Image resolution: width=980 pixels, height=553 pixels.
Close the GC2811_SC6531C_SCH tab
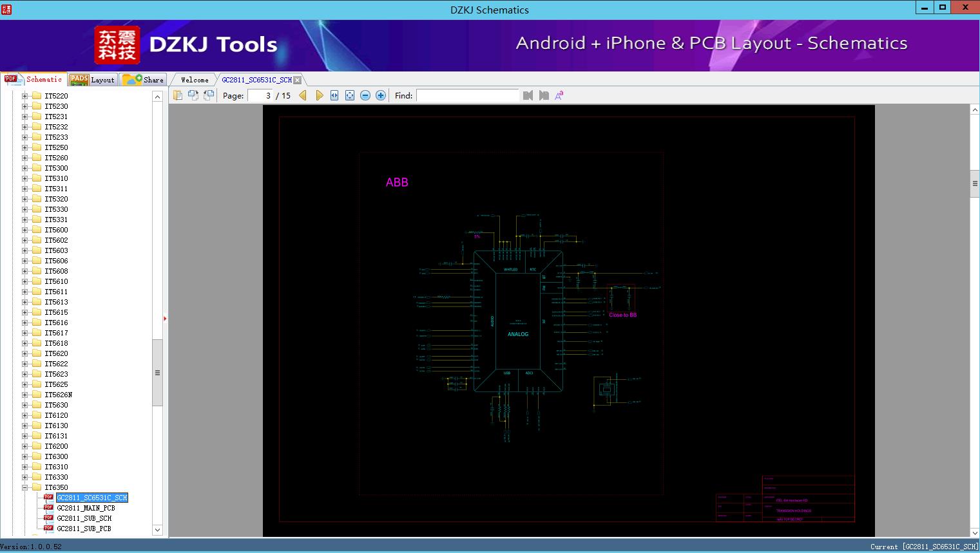298,80
